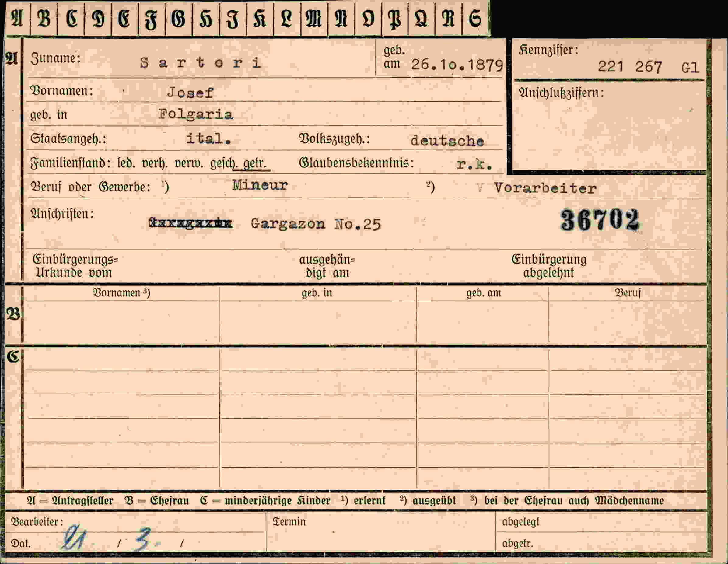Screen dimensions: 728x564
Task: Click the 'verw.' marital status option
Action: coord(189,163)
